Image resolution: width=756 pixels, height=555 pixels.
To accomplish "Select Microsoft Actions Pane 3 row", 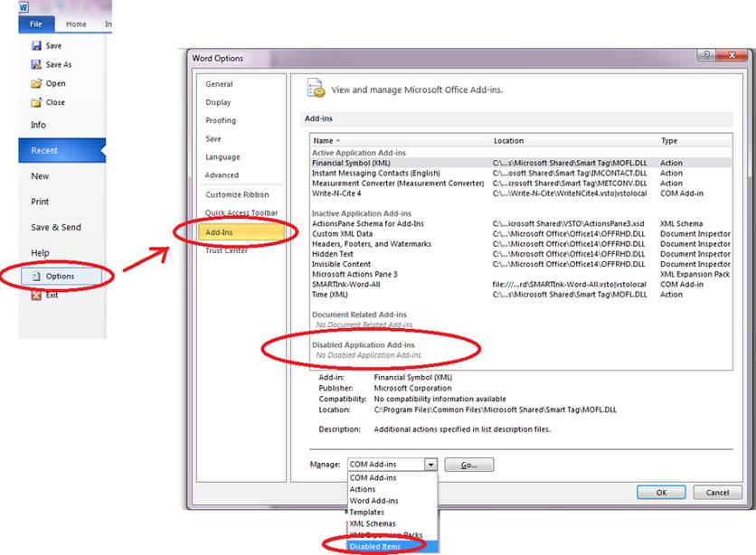I will pos(521,275).
